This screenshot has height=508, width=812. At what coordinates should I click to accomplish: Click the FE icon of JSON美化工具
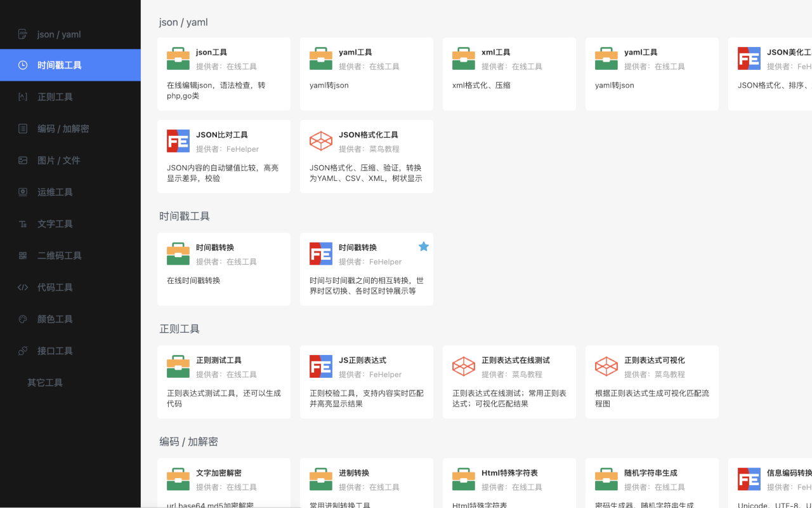coord(749,58)
